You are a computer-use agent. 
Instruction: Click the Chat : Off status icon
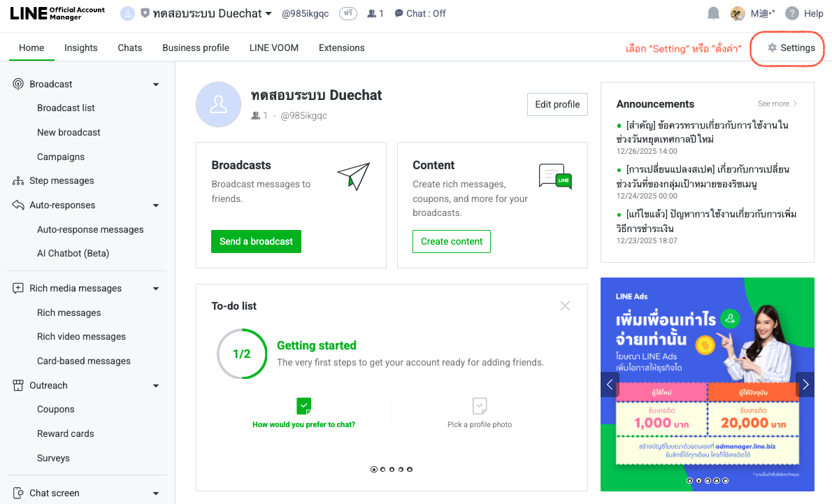399,14
